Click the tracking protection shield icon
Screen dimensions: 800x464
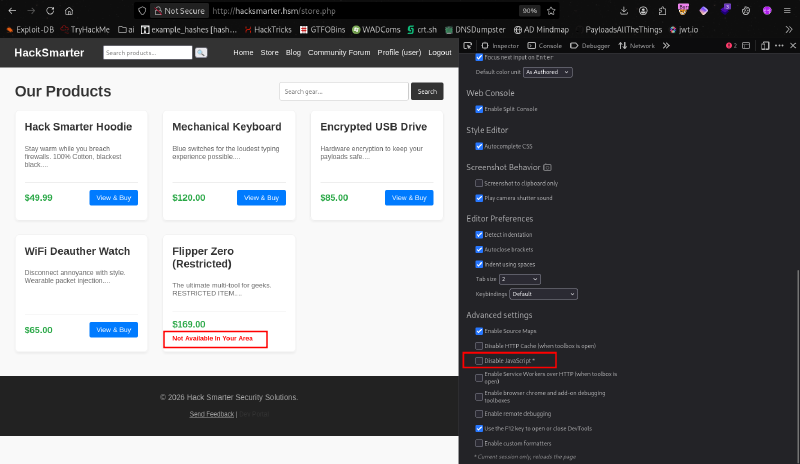click(x=142, y=11)
